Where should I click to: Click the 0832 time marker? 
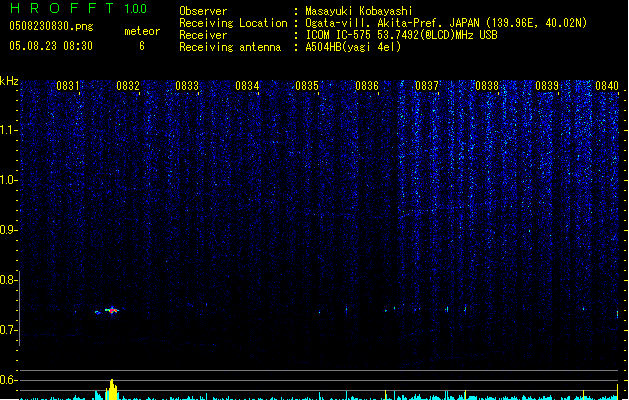point(128,86)
